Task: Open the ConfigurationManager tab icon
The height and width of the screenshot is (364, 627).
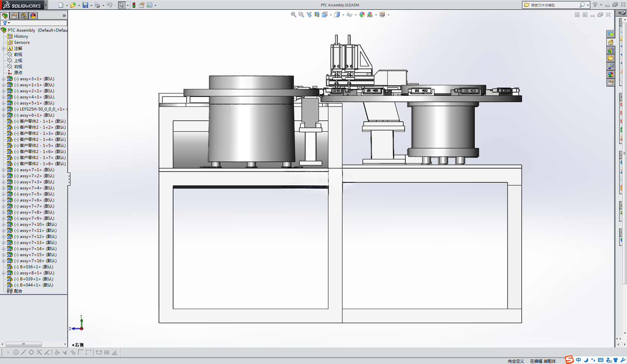Action: pyautogui.click(x=24, y=16)
